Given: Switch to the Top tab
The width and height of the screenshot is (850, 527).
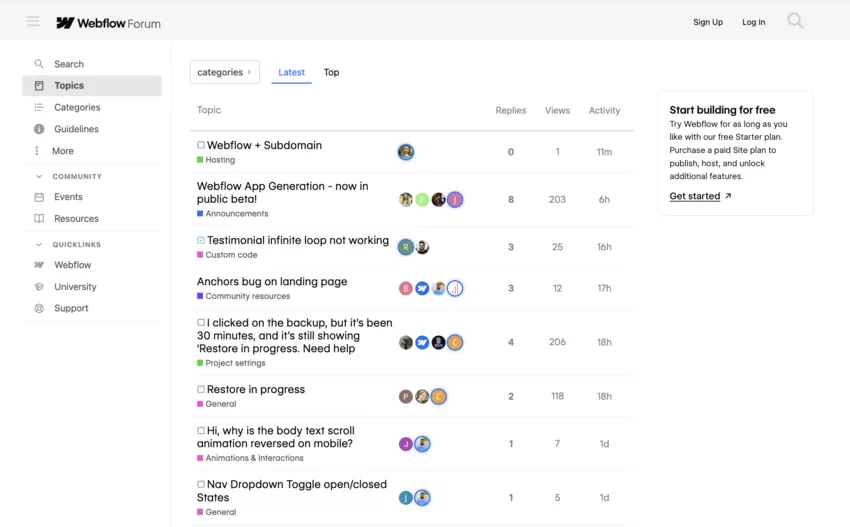Looking at the screenshot, I should tap(331, 72).
